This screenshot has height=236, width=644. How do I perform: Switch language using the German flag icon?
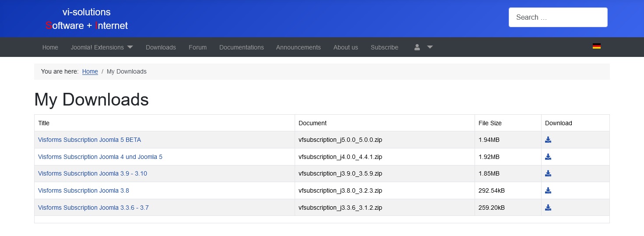(596, 46)
